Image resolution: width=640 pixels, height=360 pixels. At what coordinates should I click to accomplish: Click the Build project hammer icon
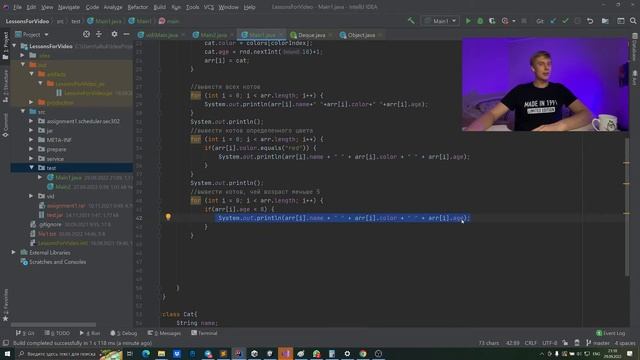pos(411,21)
